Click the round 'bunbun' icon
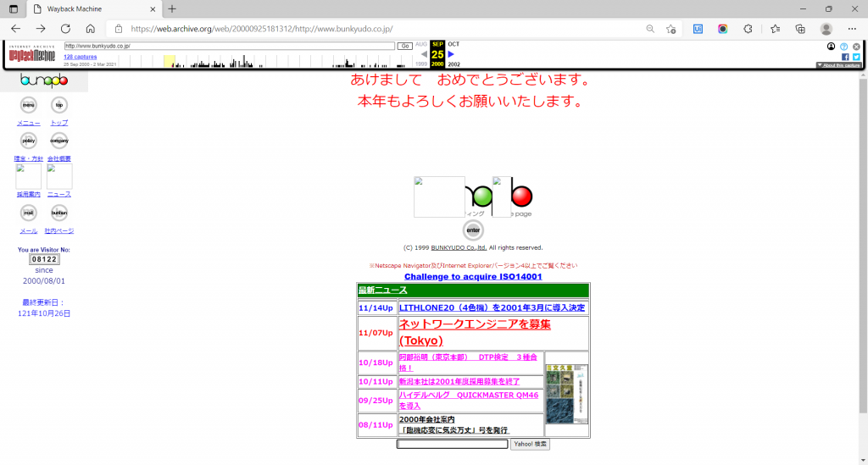 [58, 213]
